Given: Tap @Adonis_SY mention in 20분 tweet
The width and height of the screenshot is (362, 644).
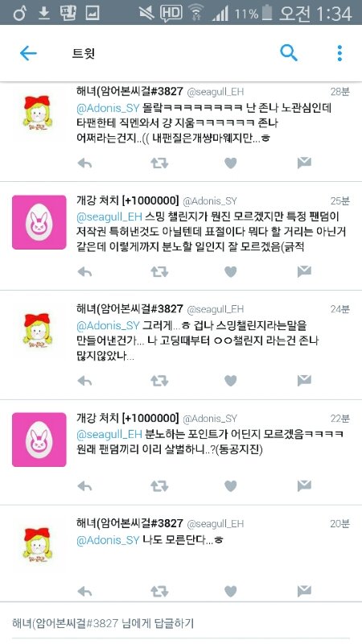Looking at the screenshot, I should point(108,540).
